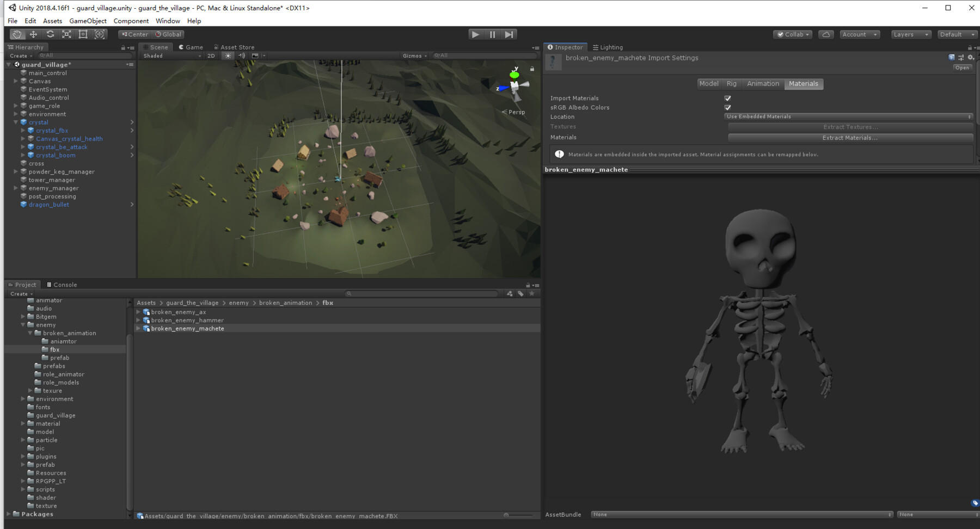Open the Account dropdown

pos(860,34)
